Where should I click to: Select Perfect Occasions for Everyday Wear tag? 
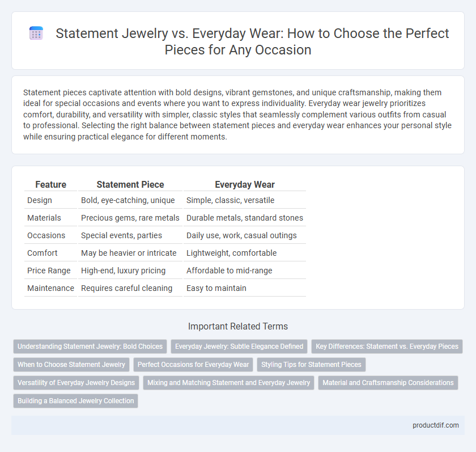click(x=193, y=365)
